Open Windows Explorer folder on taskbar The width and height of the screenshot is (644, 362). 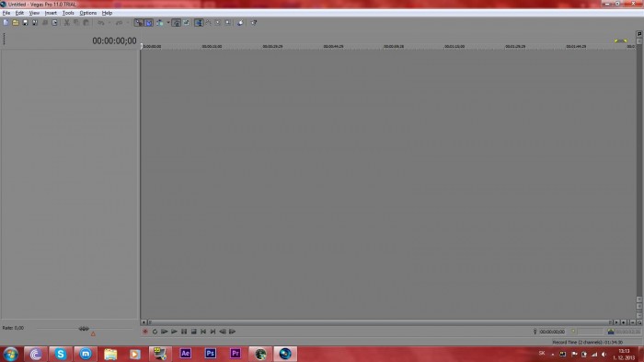[110, 354]
